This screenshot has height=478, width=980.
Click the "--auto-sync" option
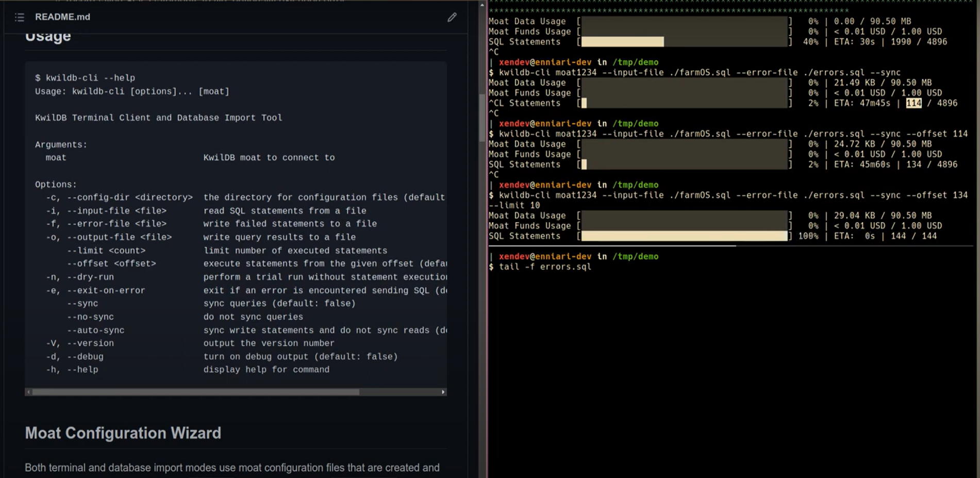point(95,330)
